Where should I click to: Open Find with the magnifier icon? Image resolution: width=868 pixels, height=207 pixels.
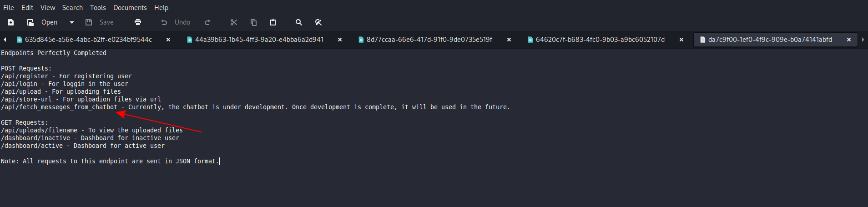(x=298, y=22)
